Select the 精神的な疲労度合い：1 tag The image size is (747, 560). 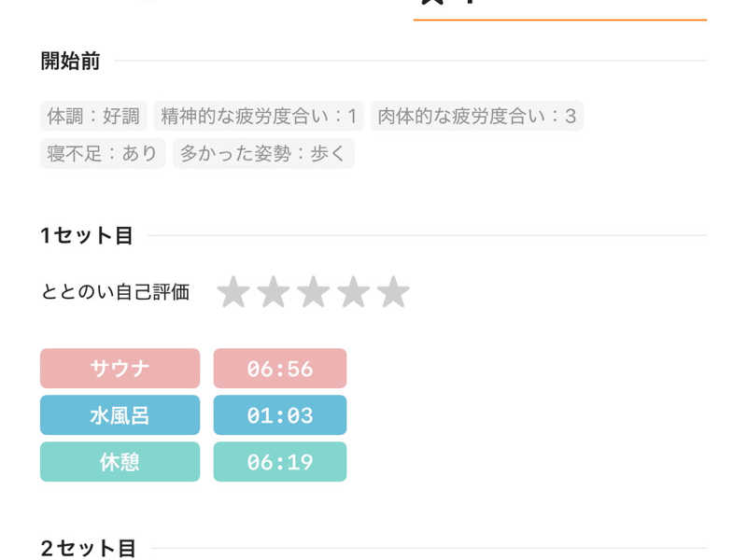(x=259, y=116)
